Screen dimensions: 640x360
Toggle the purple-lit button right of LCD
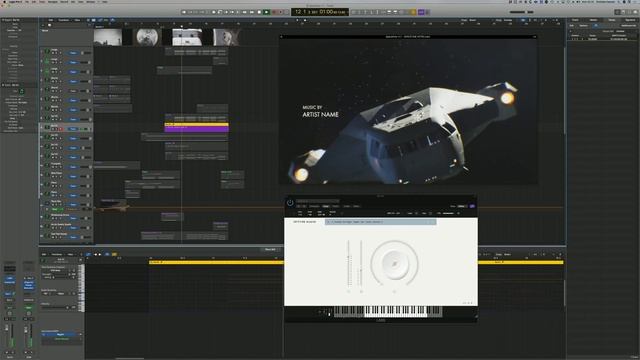coord(421,12)
